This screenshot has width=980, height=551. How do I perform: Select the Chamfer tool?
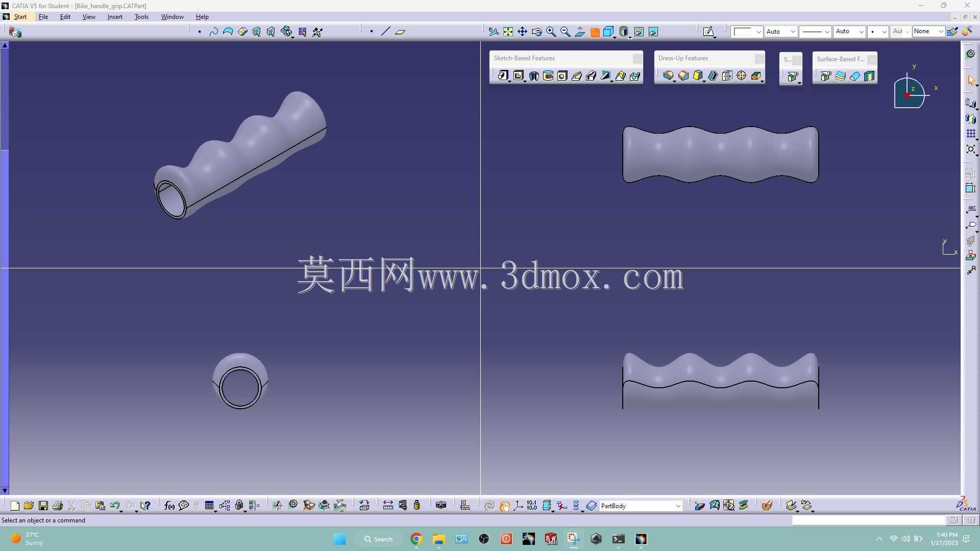(x=683, y=76)
